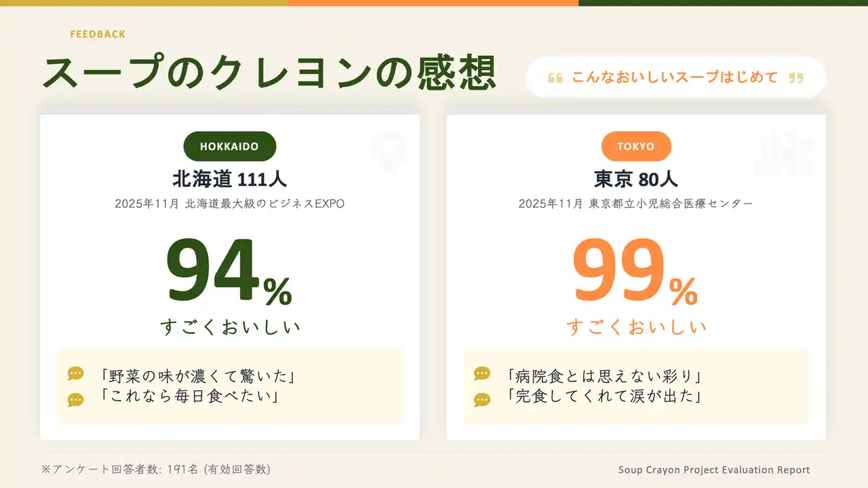This screenshot has height=488, width=868.
Task: Click the closing quotation mark icon
Action: tap(796, 78)
